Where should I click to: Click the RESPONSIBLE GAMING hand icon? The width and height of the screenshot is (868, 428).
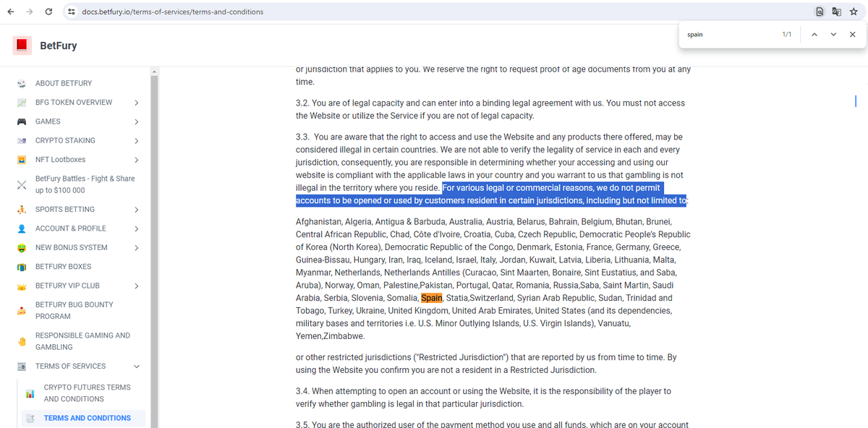click(22, 341)
